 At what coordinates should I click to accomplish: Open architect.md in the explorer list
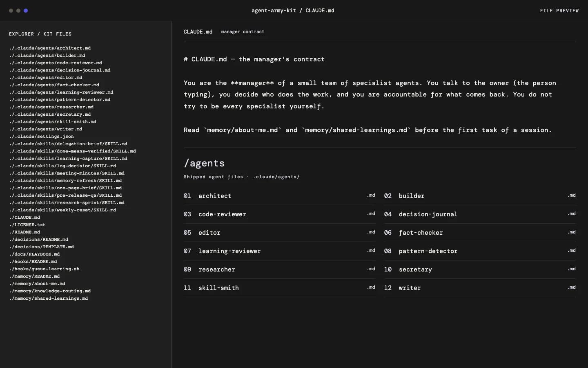[x=50, y=48]
